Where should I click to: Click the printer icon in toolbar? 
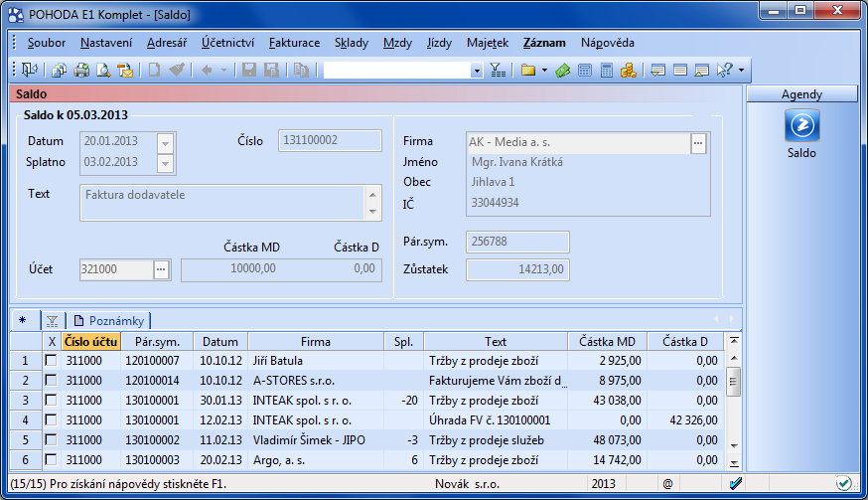(80, 71)
